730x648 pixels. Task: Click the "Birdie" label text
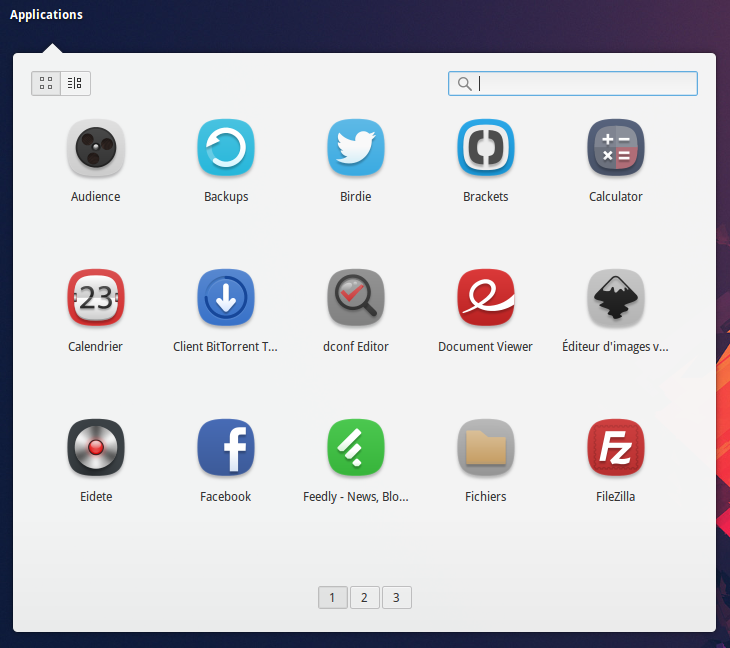356,196
